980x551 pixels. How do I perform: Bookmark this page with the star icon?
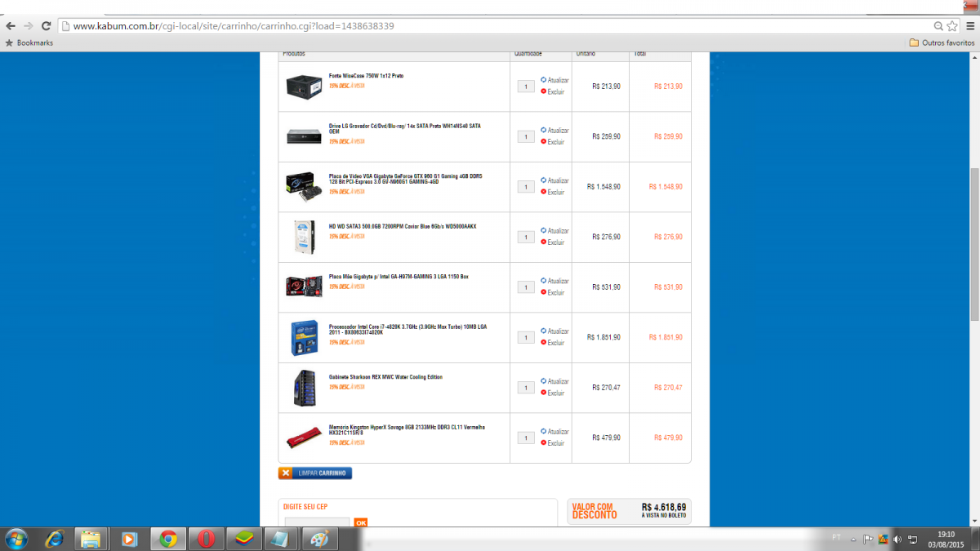(952, 26)
